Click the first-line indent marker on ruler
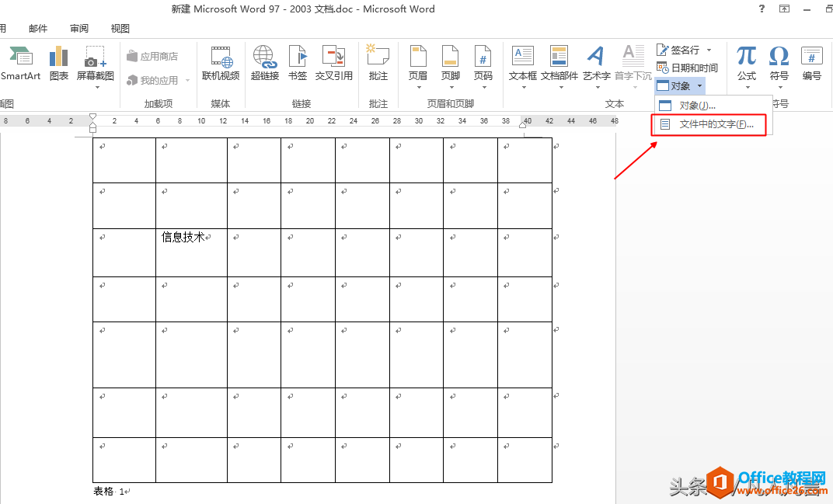Image resolution: width=833 pixels, height=504 pixels. (x=93, y=116)
